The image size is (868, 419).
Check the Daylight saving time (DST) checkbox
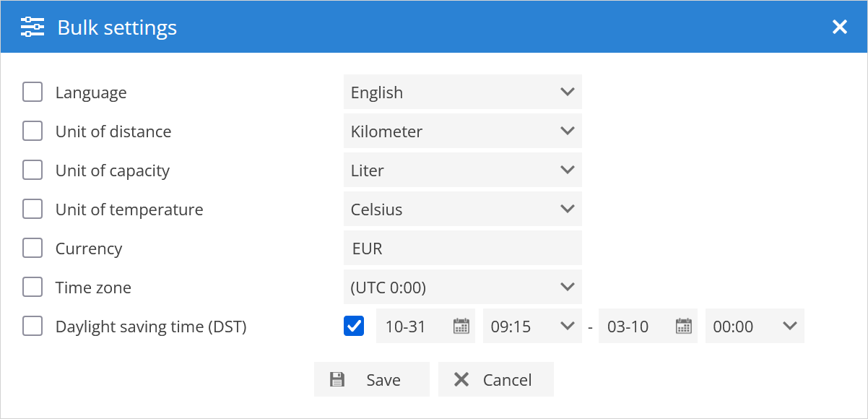click(32, 327)
